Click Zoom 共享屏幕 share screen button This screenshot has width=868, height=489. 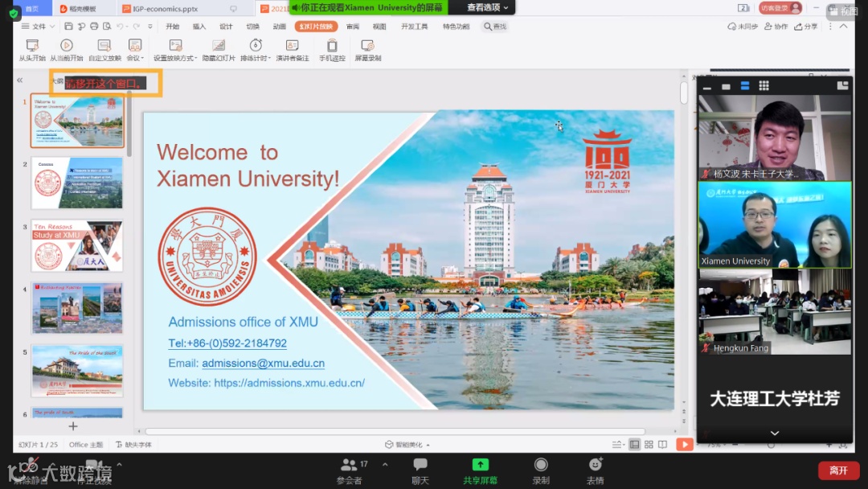tap(481, 471)
